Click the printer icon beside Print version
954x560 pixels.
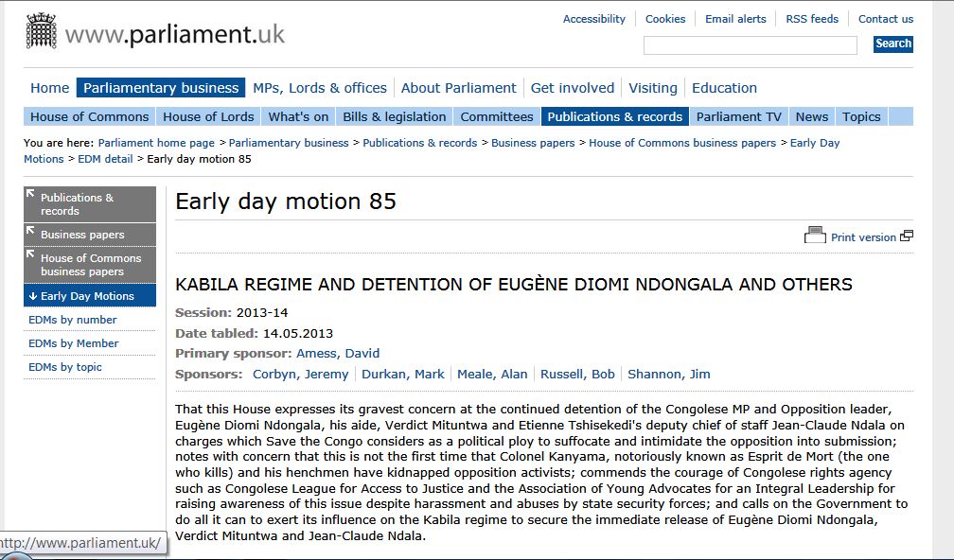(816, 236)
